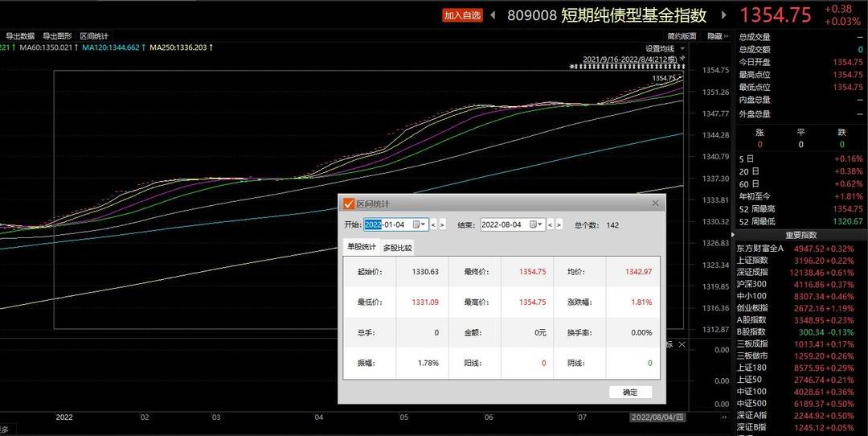The image size is (868, 436).
Task: Step end date back one day
Action: [x=551, y=225]
